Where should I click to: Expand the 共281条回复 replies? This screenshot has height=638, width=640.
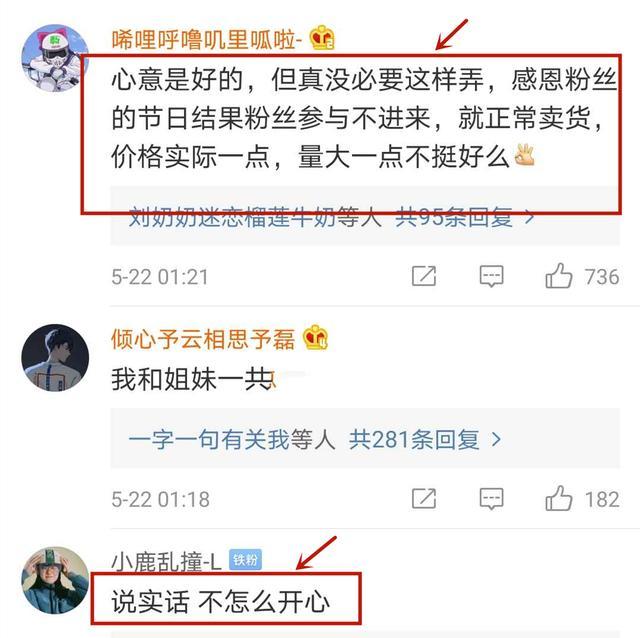(425, 440)
